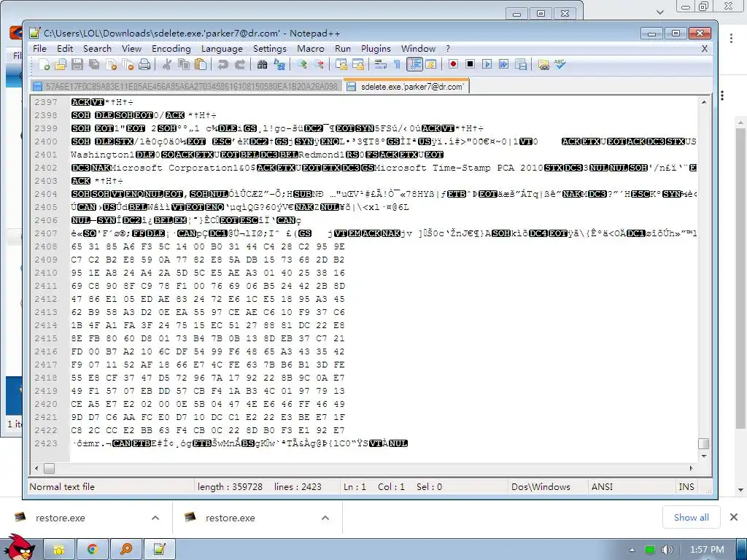Toggle synchronize horizontal scrolling icon

[357, 64]
